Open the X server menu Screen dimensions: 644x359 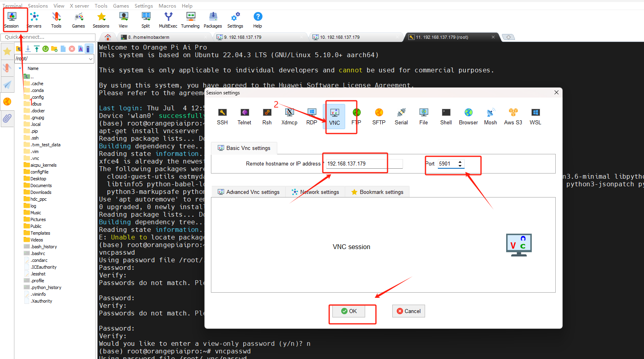pyautogui.click(x=80, y=6)
